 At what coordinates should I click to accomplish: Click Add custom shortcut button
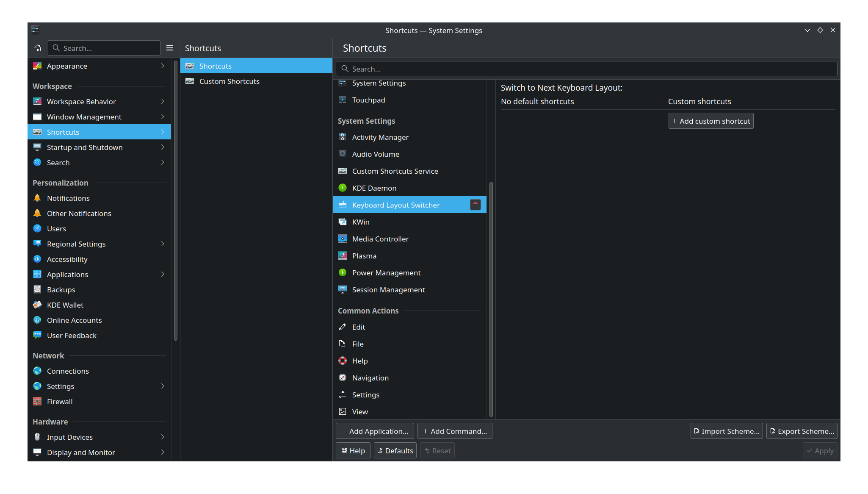711,121
